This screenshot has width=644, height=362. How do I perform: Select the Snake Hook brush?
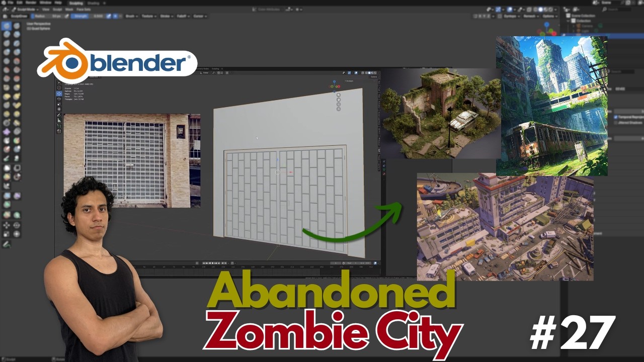(x=17, y=97)
